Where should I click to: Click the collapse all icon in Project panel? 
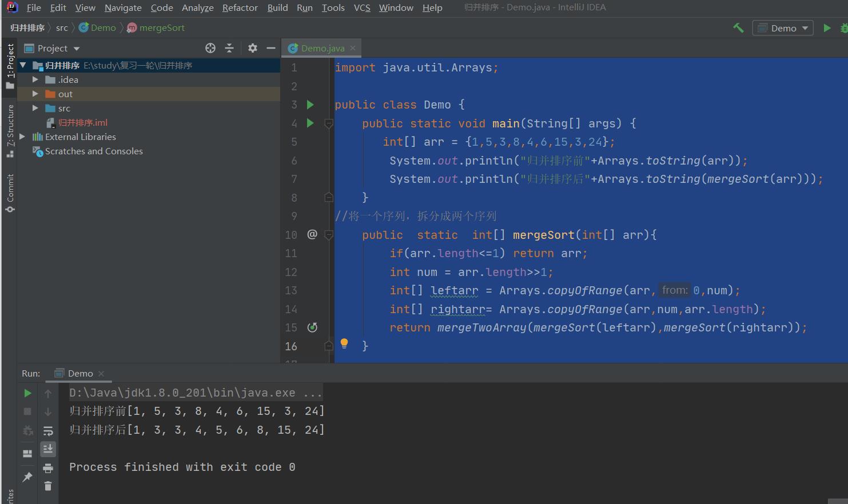tap(229, 48)
